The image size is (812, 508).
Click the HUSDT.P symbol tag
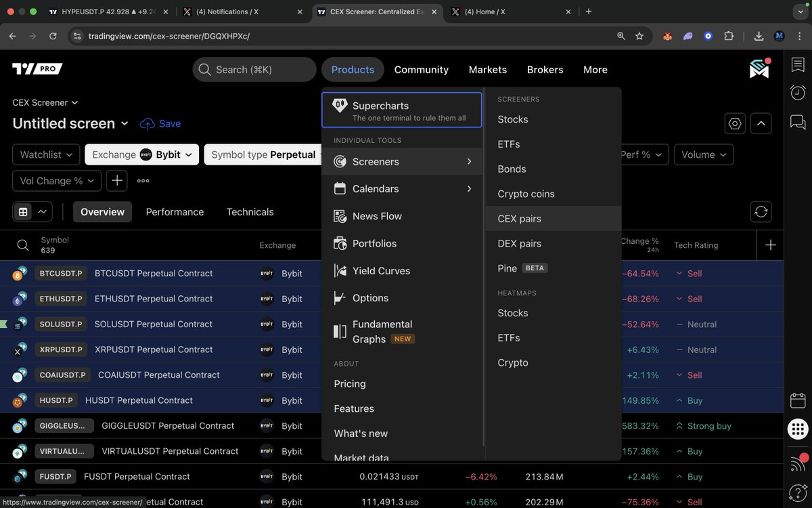point(56,400)
